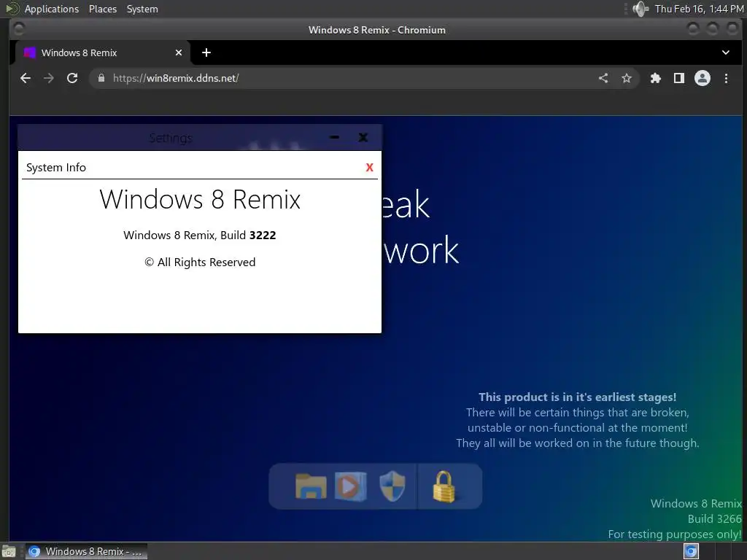Click the golden padlock dock icon
This screenshot has width=747, height=560.
pyautogui.click(x=444, y=486)
